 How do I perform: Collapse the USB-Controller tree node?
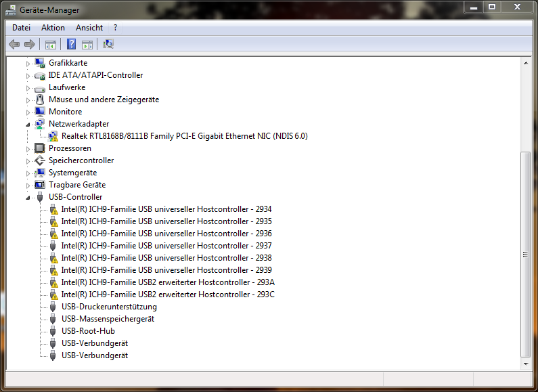click(x=28, y=198)
